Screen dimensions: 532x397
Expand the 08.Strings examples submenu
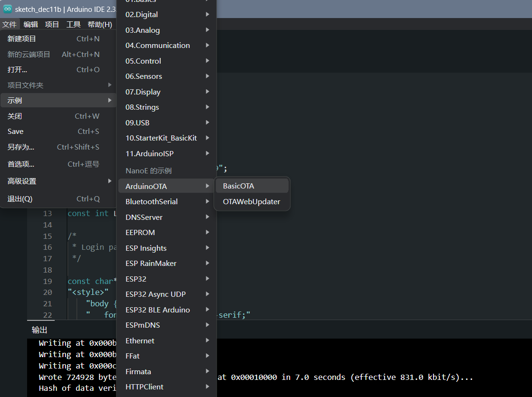click(x=166, y=107)
